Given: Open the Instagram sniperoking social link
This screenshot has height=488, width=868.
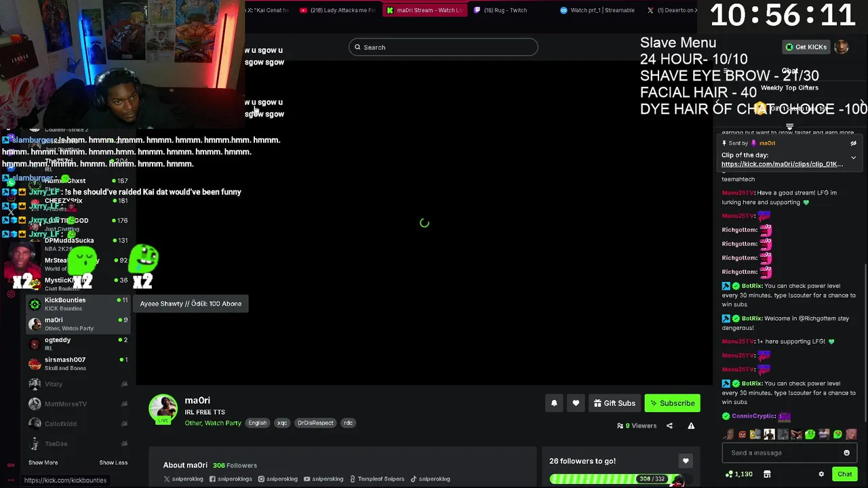Looking at the screenshot, I should coord(277,479).
